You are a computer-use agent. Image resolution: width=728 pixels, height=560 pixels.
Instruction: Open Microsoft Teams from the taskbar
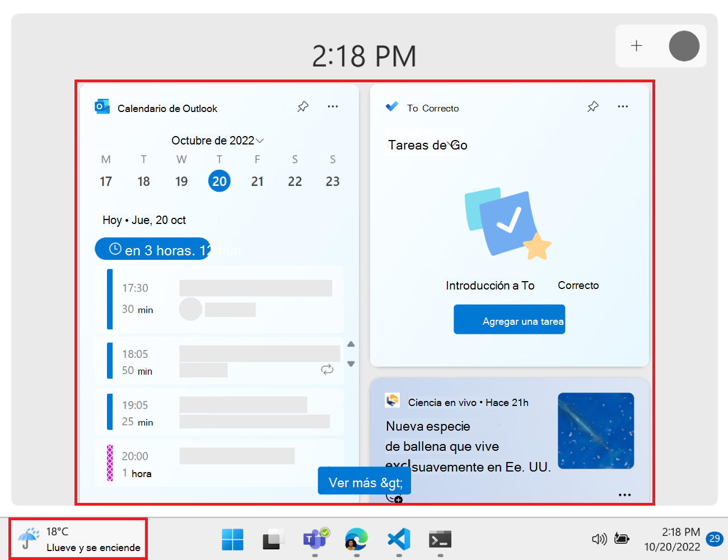[x=315, y=539]
